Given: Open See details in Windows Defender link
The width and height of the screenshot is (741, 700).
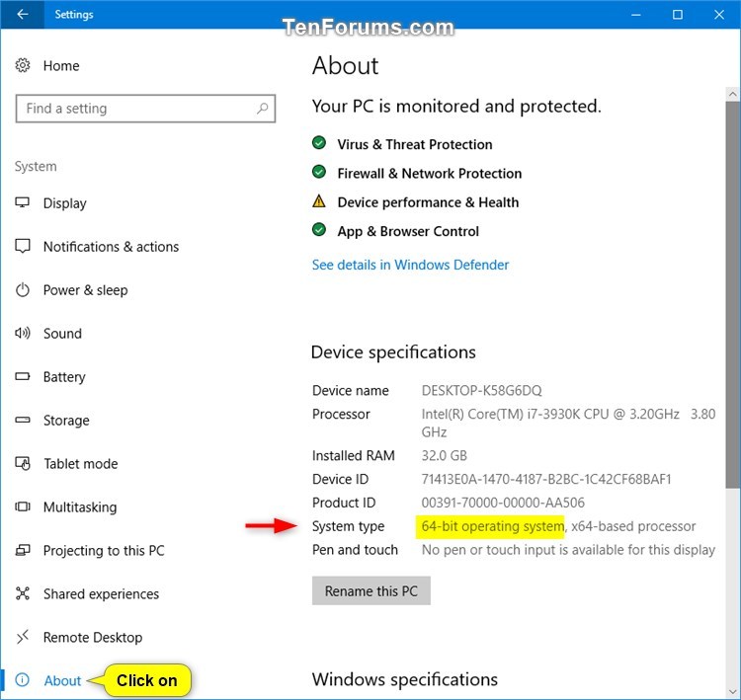Looking at the screenshot, I should click(410, 265).
